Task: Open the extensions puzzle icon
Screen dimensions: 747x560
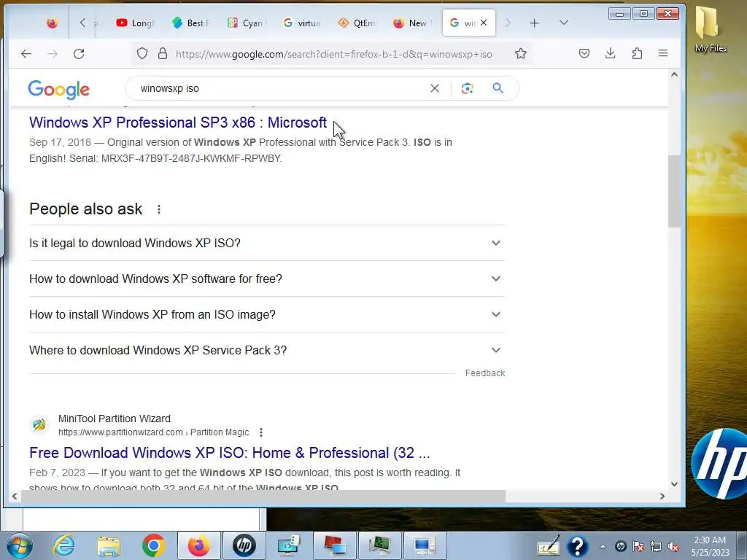Action: (x=637, y=53)
